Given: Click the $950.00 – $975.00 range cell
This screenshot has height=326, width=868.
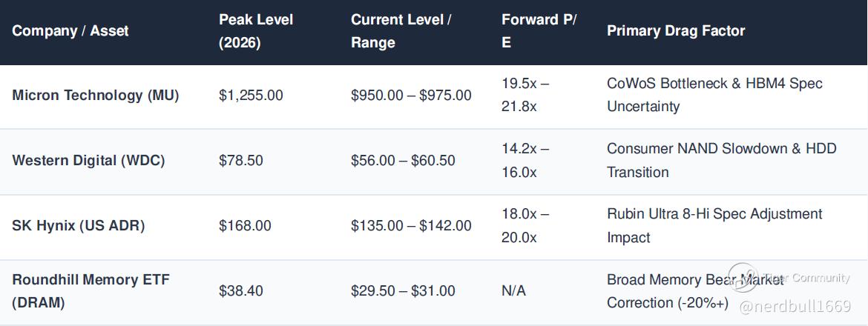Looking at the screenshot, I should [x=411, y=96].
